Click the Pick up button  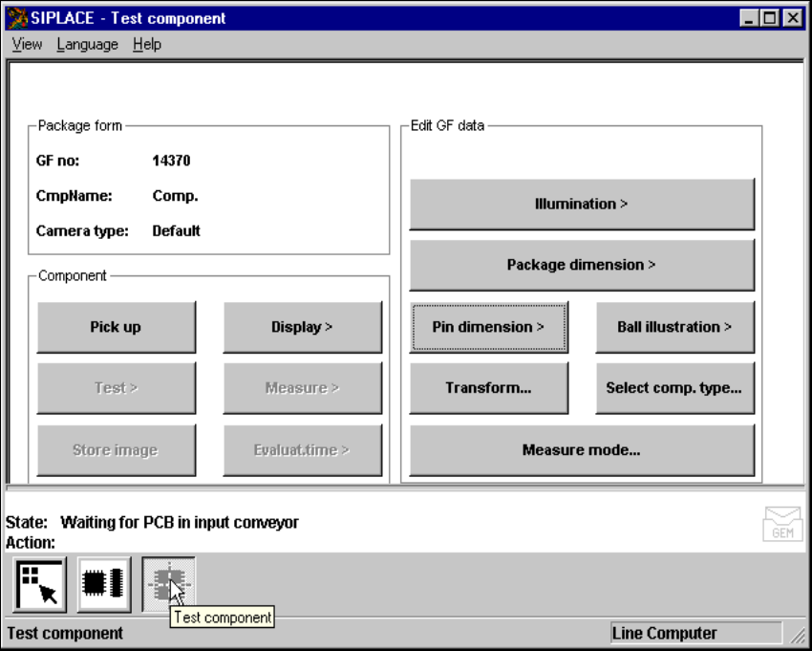116,327
